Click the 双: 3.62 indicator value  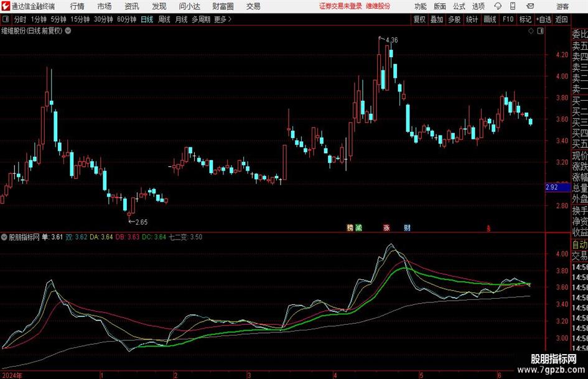[77, 236]
